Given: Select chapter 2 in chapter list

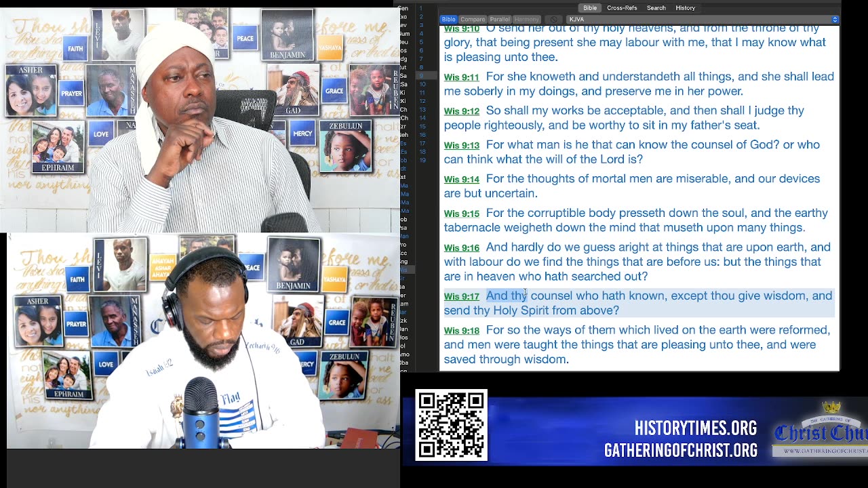Looking at the screenshot, I should pos(421,17).
